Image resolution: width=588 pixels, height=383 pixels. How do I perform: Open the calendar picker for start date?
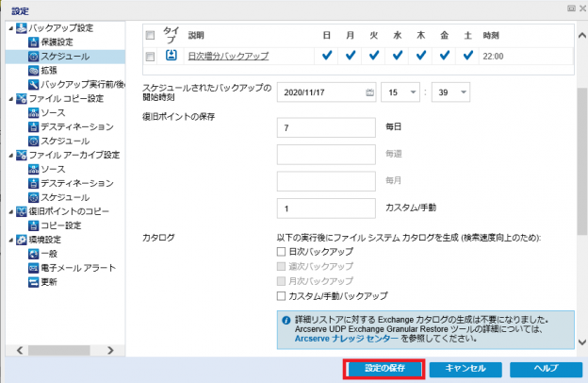click(368, 92)
